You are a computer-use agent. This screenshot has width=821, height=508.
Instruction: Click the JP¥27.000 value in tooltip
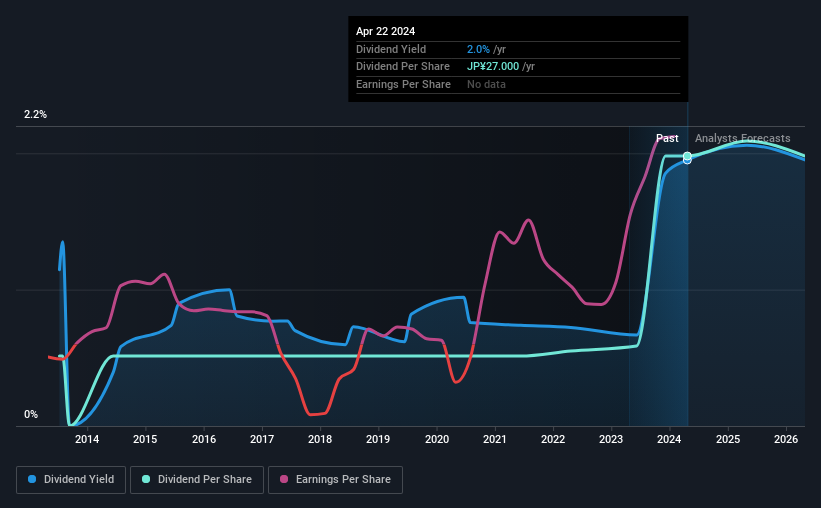click(x=493, y=67)
